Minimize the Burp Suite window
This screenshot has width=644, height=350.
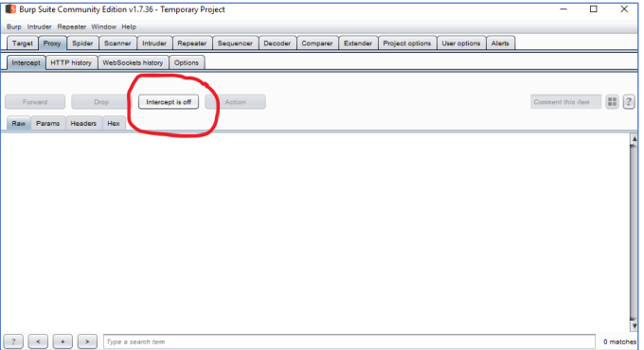563,9
